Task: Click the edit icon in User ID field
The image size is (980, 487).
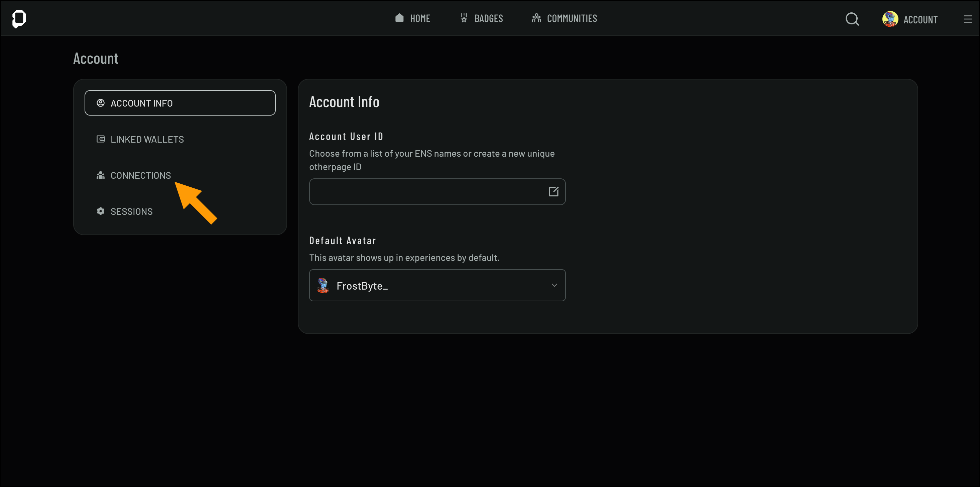Action: point(553,192)
